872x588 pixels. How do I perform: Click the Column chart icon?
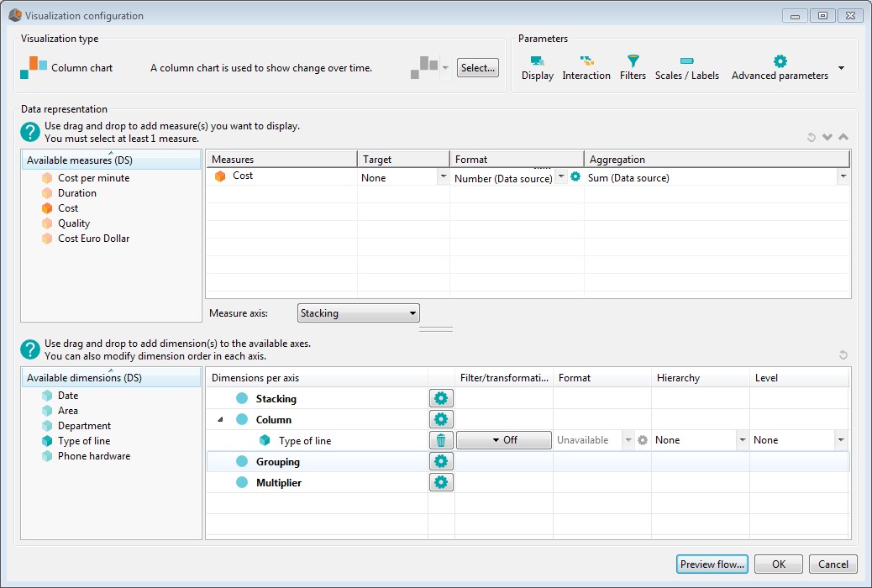point(34,67)
